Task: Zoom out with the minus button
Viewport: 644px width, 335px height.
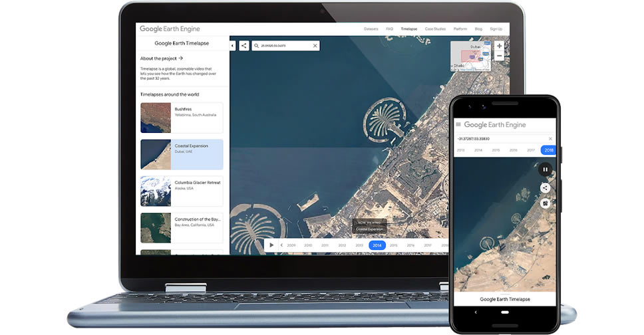Action: [x=500, y=56]
